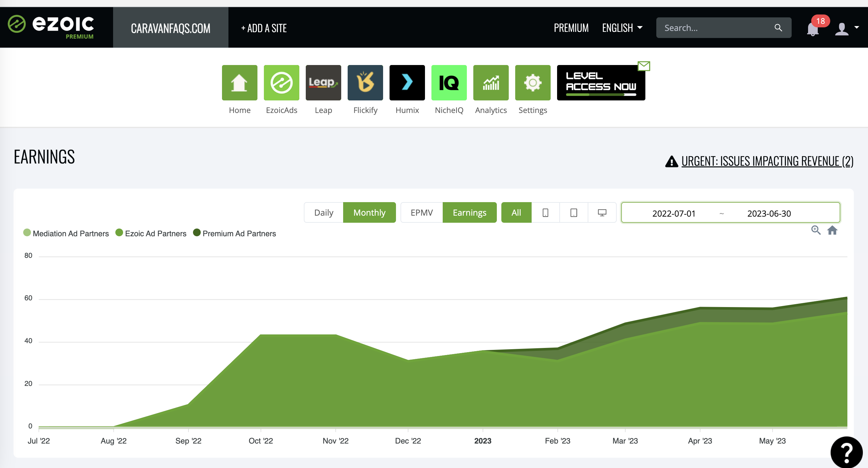
Task: Toggle the Ezoic Ad Partners legend series
Action: click(150, 233)
